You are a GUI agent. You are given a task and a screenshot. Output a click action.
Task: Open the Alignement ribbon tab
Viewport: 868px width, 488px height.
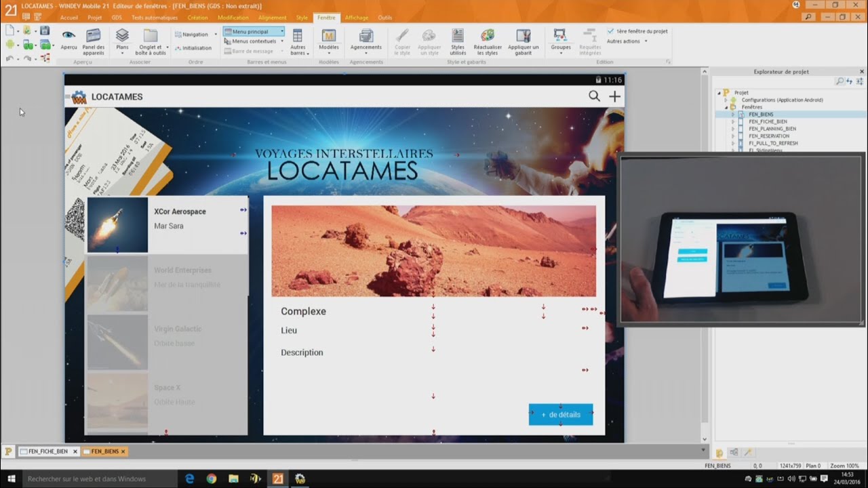[273, 18]
